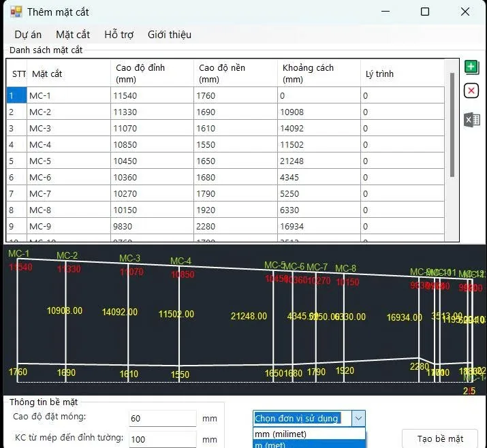The width and height of the screenshot is (487, 448).
Task: Click the table vertical scrollbar thumb
Action: pos(452,125)
